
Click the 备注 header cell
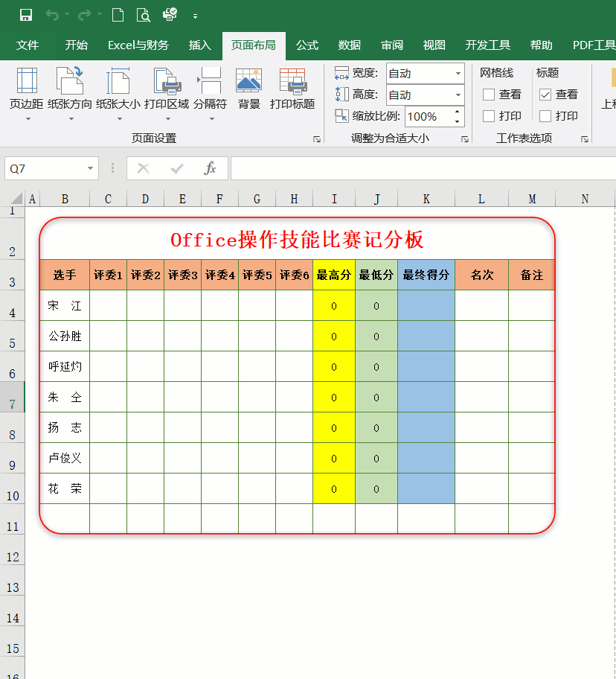coord(532,275)
